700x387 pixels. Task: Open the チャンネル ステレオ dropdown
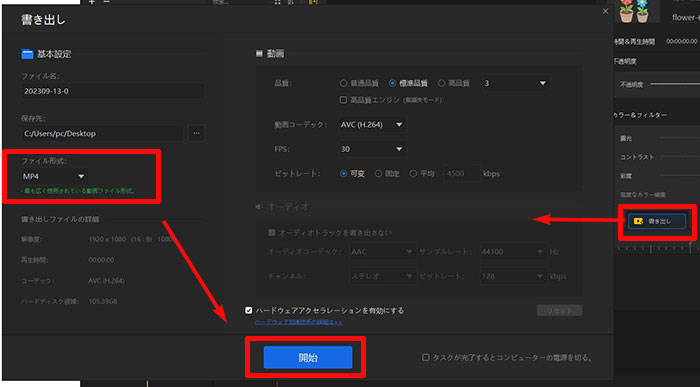pos(382,276)
